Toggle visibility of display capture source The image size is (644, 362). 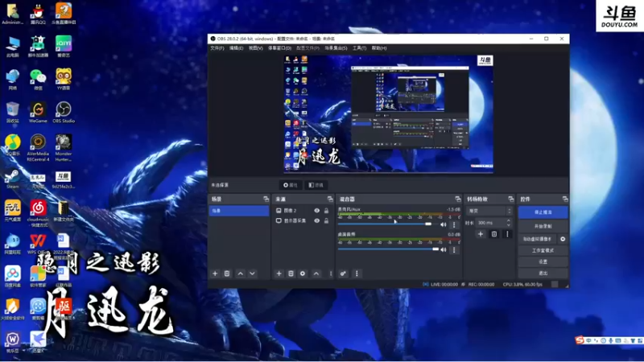(316, 220)
